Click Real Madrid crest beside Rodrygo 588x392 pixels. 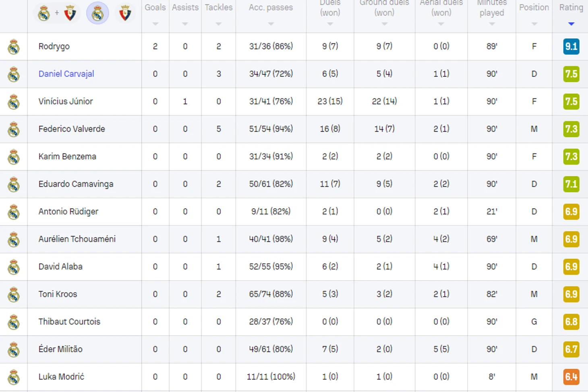pyautogui.click(x=14, y=47)
